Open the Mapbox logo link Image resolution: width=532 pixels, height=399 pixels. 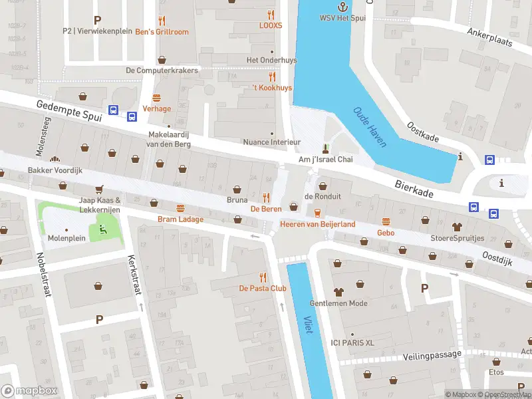point(29,391)
